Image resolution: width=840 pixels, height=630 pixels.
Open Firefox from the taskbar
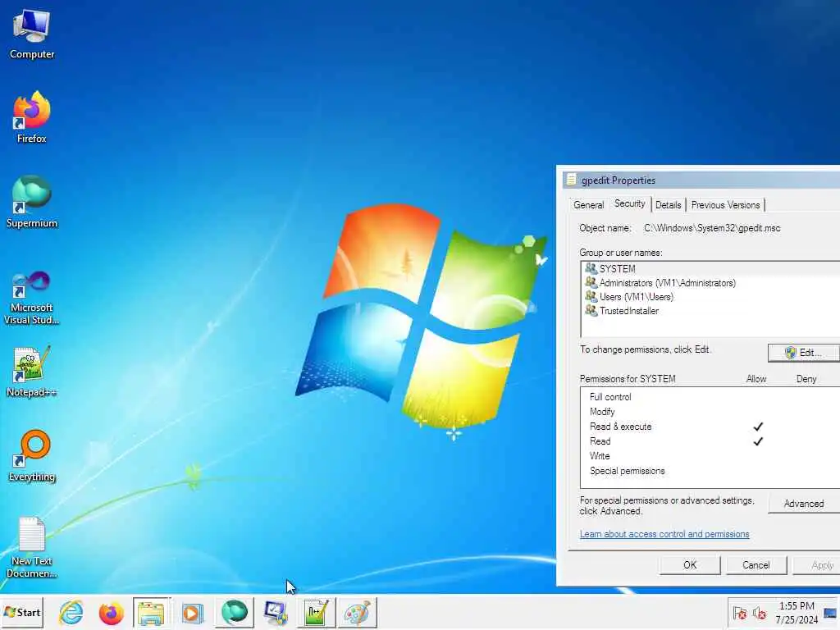(111, 612)
